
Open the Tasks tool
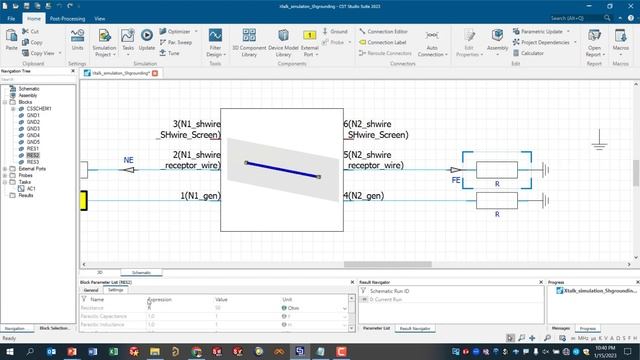click(128, 41)
